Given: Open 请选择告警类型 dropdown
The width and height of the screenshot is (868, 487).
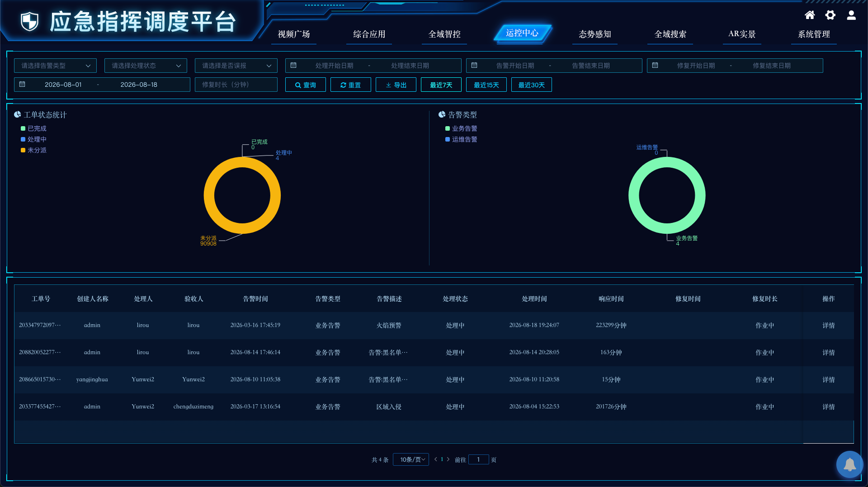Looking at the screenshot, I should (x=55, y=66).
